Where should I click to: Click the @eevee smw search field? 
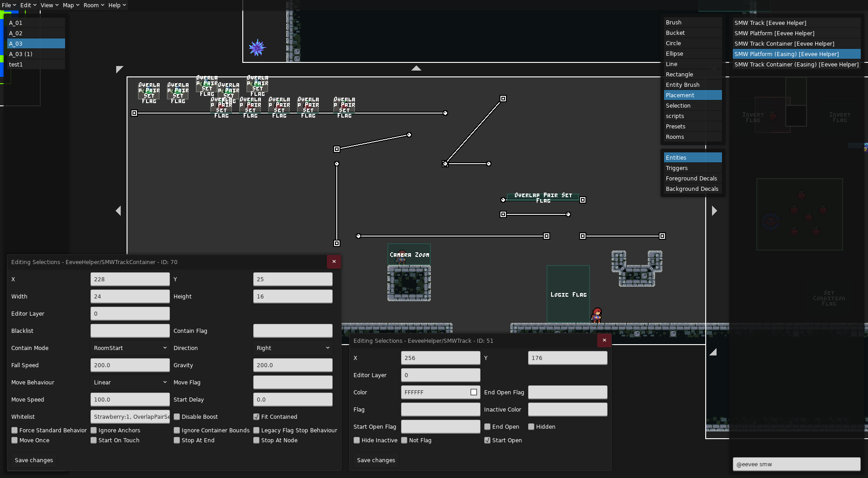tap(797, 464)
